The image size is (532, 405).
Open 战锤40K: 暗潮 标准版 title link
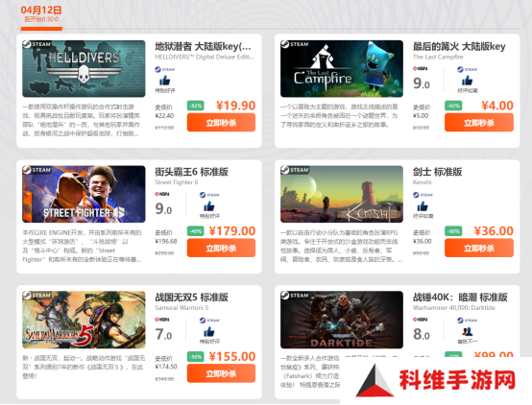point(460,298)
